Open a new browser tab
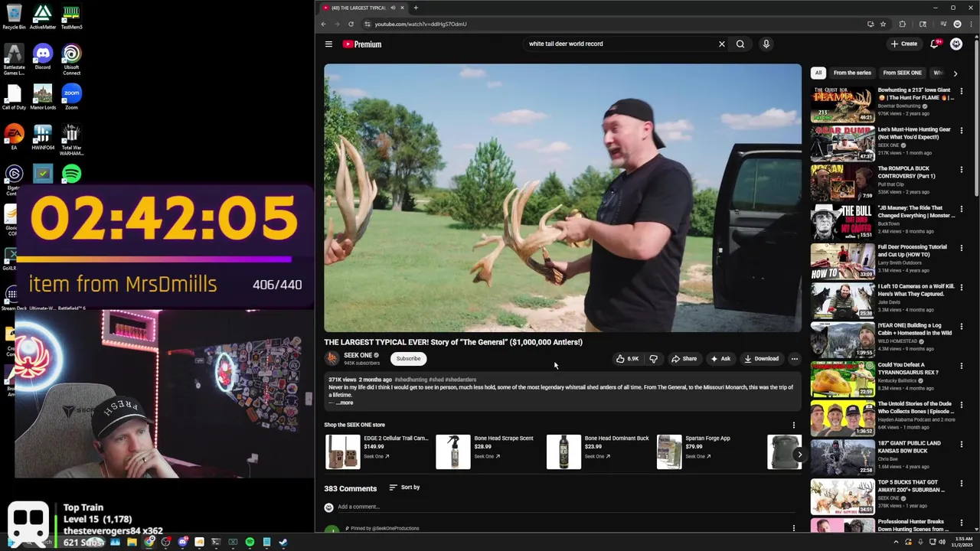Viewport: 980px width, 551px height. tap(416, 8)
